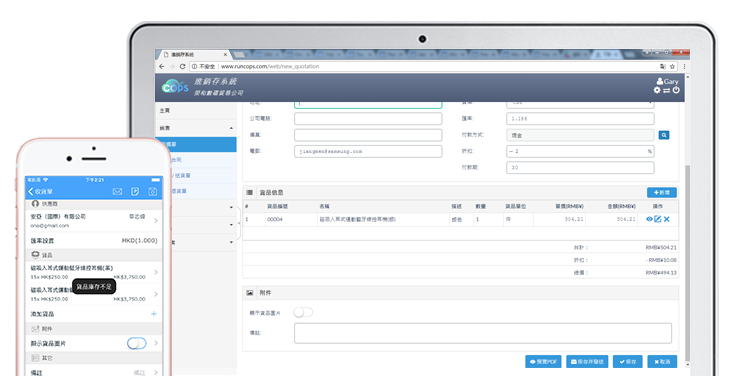Screen dimensions: 738x376
Task: Toggle 顯示貨品圖片 switch on the phone
Action: (136, 344)
